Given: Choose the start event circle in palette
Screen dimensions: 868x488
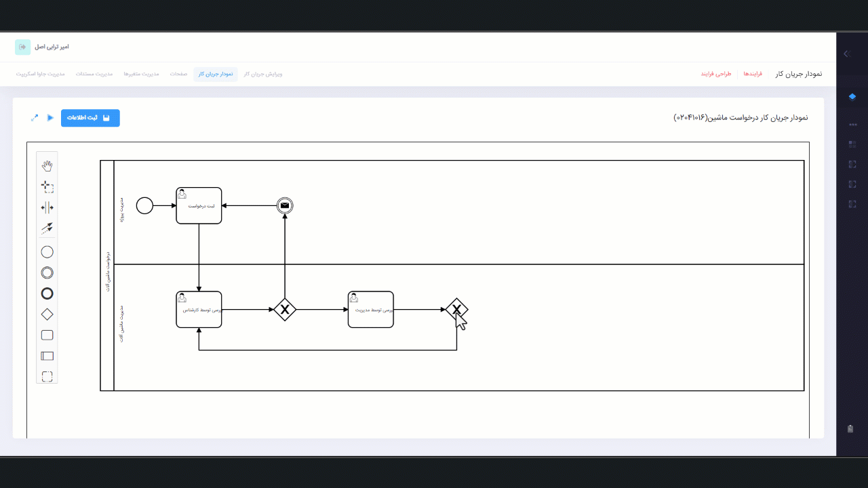Looking at the screenshot, I should tap(47, 252).
